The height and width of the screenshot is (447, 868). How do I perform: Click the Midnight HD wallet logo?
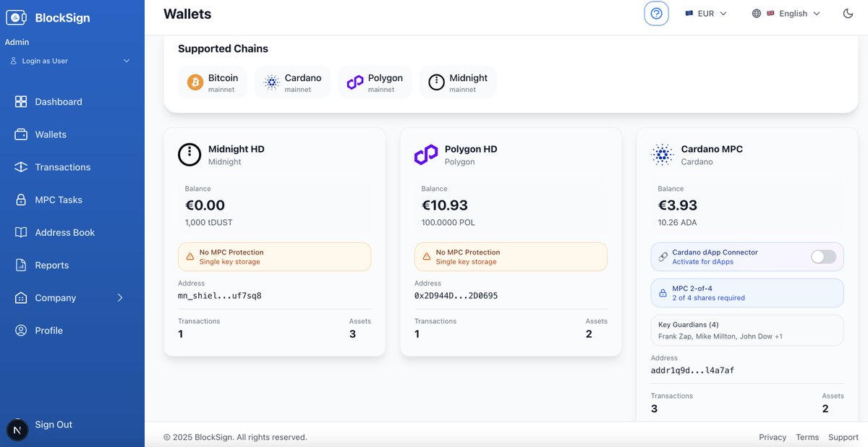(190, 155)
